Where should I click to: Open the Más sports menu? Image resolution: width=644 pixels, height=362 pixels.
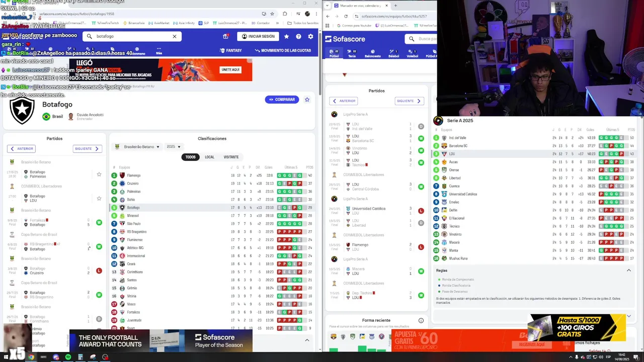pos(159,52)
